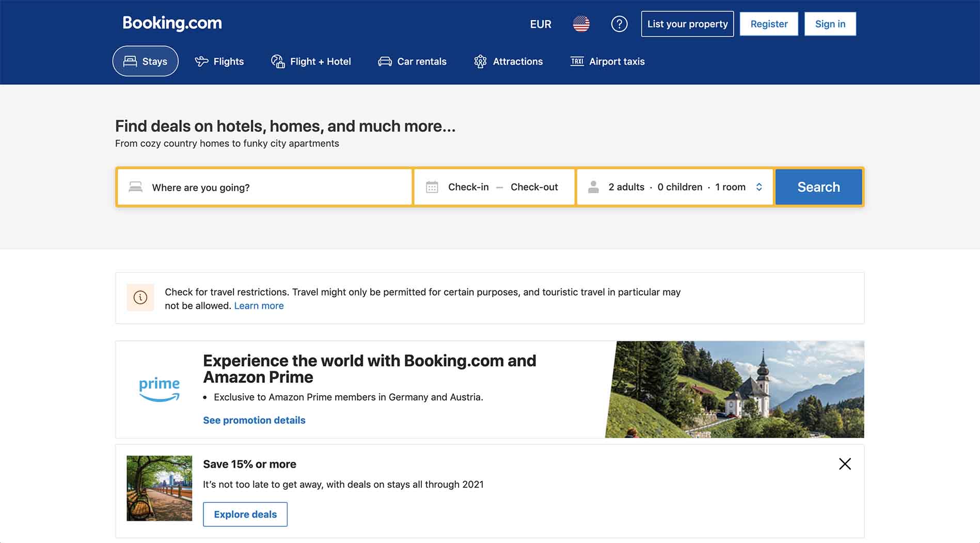This screenshot has height=543, width=980.
Task: Click the Attractions ferris wheel icon
Action: coord(480,61)
